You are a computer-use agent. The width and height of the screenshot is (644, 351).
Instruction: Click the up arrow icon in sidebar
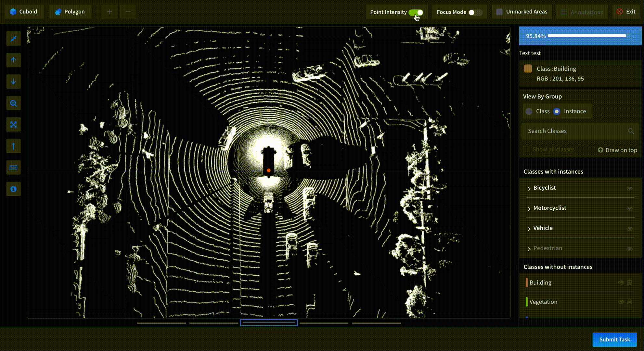(x=13, y=60)
